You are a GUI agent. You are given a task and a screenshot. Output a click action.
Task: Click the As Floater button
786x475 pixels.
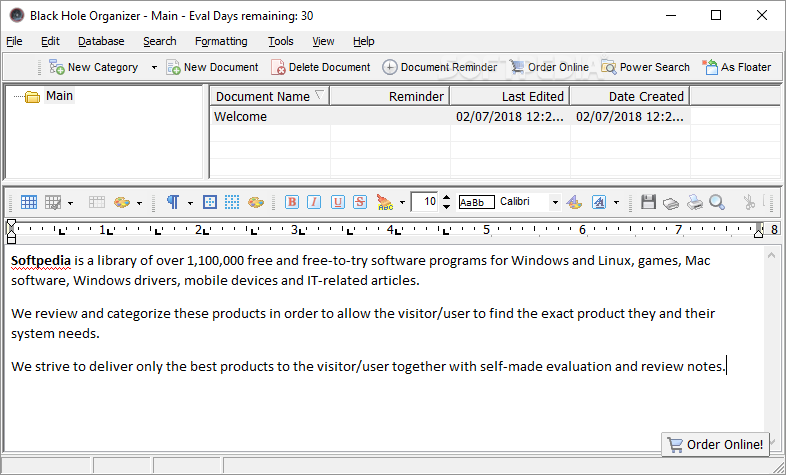(x=737, y=67)
